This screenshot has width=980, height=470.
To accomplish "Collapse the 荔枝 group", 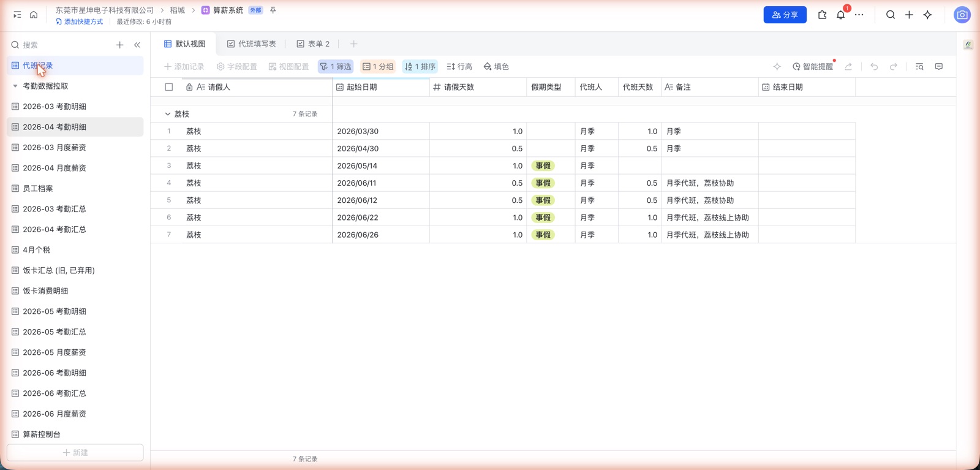I will click(167, 114).
